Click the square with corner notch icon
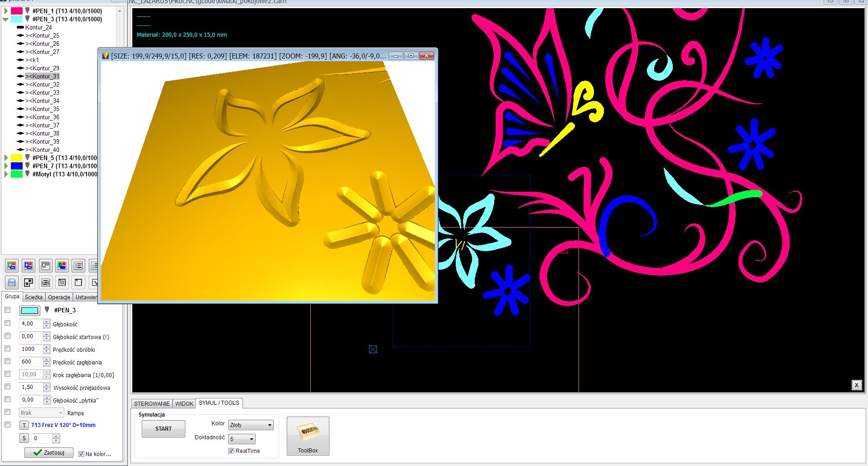 tap(78, 282)
